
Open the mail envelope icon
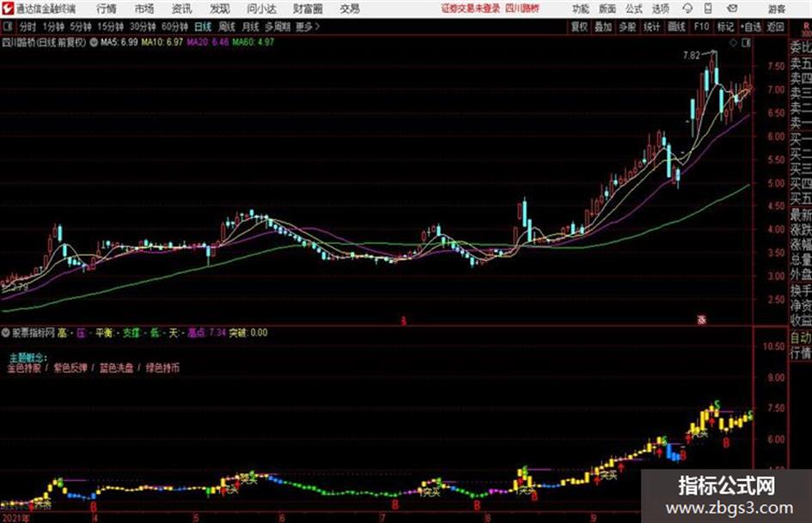point(732,9)
